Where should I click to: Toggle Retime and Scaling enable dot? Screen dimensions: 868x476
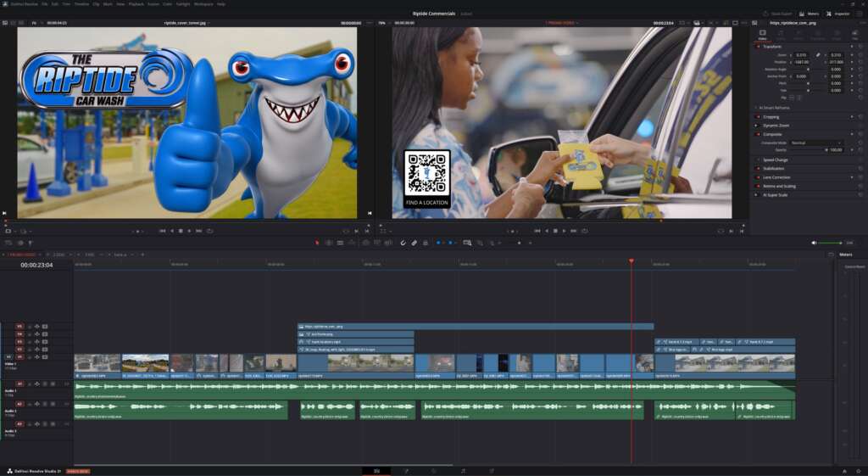click(x=758, y=186)
